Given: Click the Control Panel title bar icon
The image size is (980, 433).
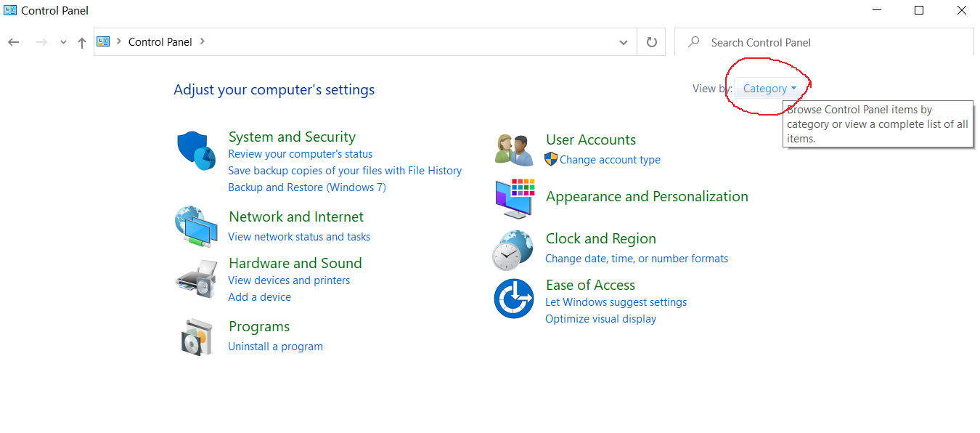Looking at the screenshot, I should click(x=10, y=10).
